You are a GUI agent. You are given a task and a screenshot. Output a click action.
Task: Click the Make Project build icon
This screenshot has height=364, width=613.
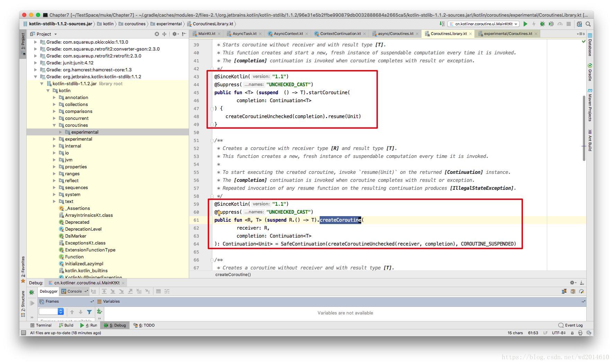click(x=442, y=24)
